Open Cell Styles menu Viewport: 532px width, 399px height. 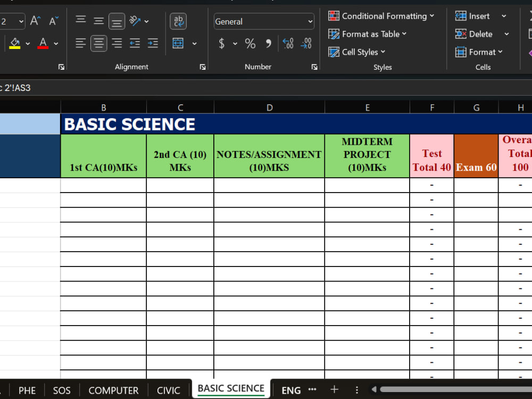356,52
